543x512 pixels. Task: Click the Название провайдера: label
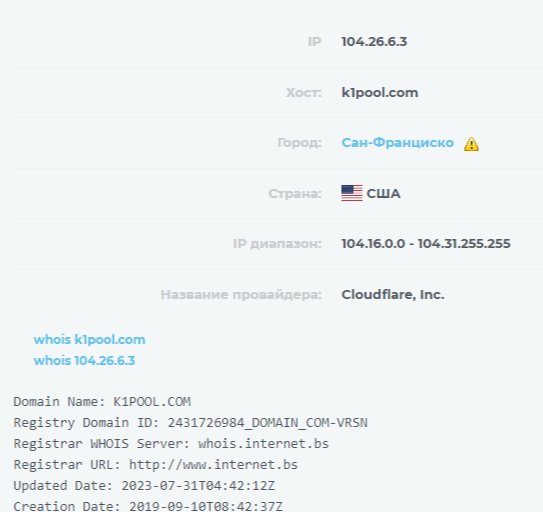pyautogui.click(x=241, y=295)
